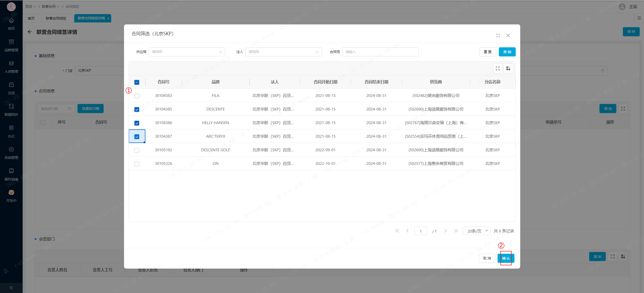The height and width of the screenshot is (293, 644).
Task: Open the 20条/页 page size dropdown
Action: point(476,231)
